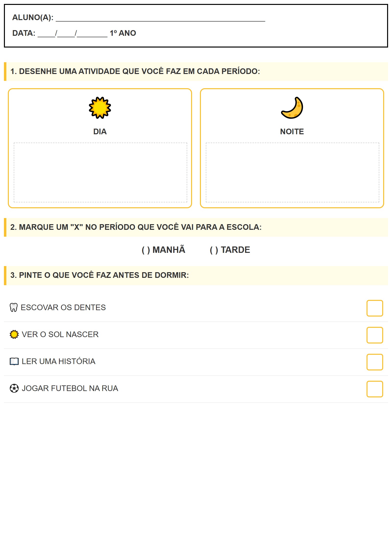Mark the TARDE option parentheses
This screenshot has height=539, width=392.
point(214,250)
